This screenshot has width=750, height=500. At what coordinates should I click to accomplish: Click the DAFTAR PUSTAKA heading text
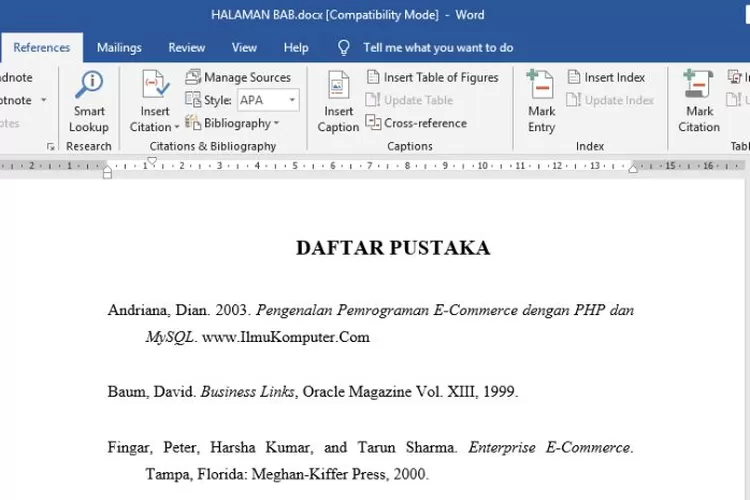[x=393, y=248]
